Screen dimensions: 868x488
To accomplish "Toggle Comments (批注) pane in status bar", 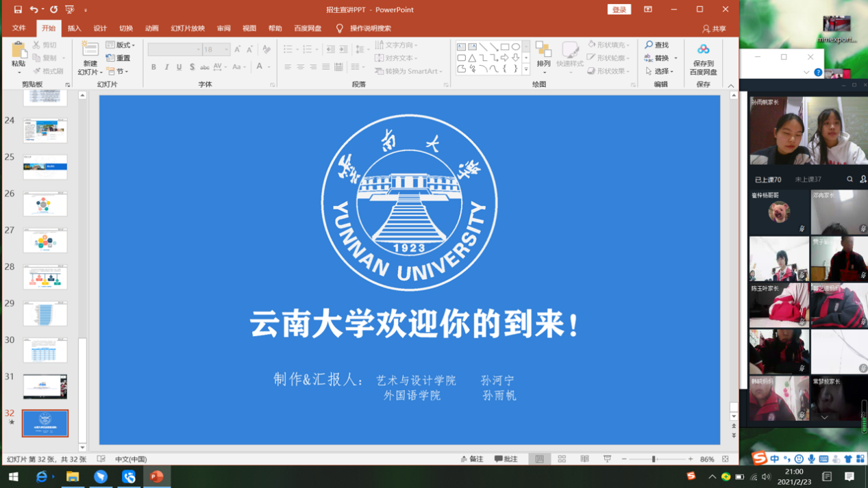I will tap(506, 459).
